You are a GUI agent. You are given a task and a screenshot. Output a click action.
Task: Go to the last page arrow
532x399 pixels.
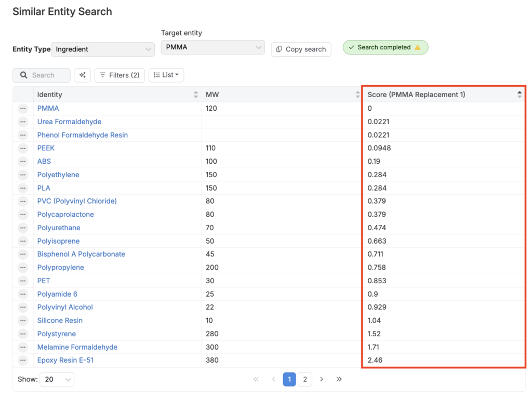tap(339, 379)
